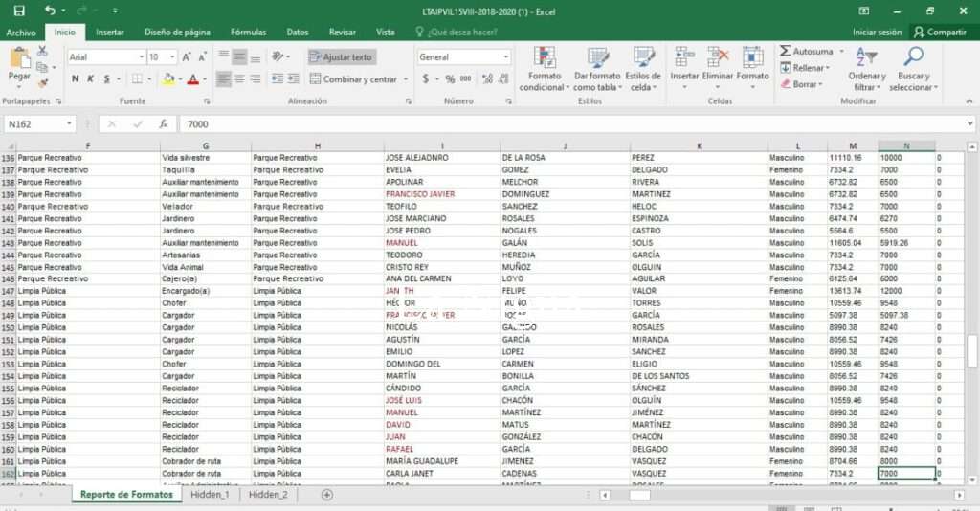The height and width of the screenshot is (511, 980).
Task: Click the Compartir button
Action: tap(939, 32)
